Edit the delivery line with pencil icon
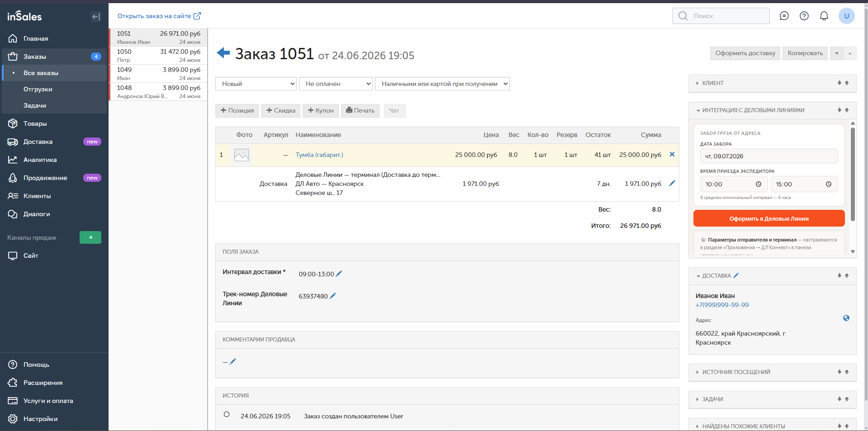This screenshot has width=868, height=431. point(672,183)
